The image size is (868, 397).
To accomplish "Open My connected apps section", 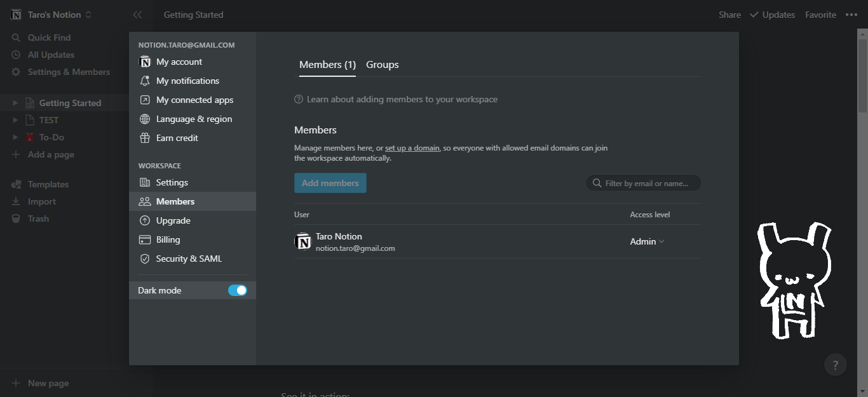I will [193, 100].
